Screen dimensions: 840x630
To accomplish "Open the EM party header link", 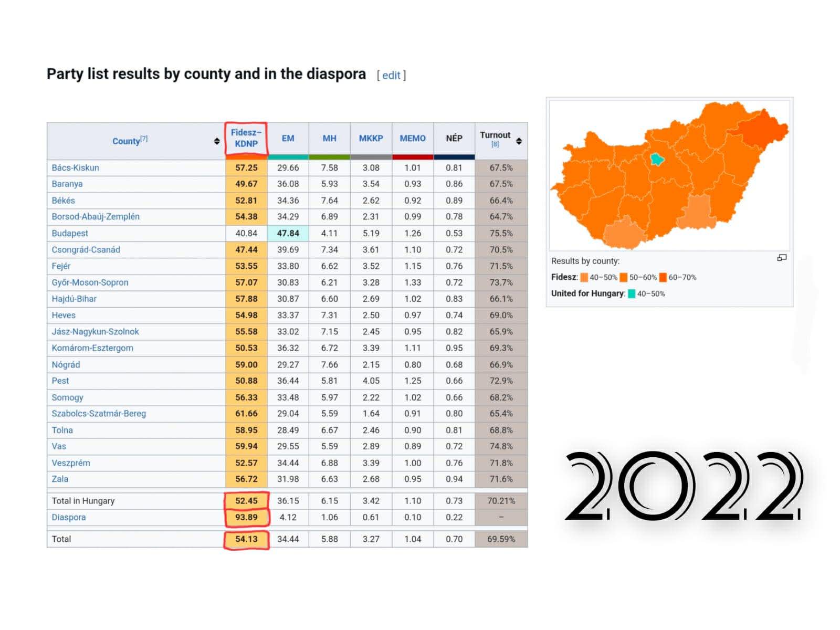I will [288, 138].
